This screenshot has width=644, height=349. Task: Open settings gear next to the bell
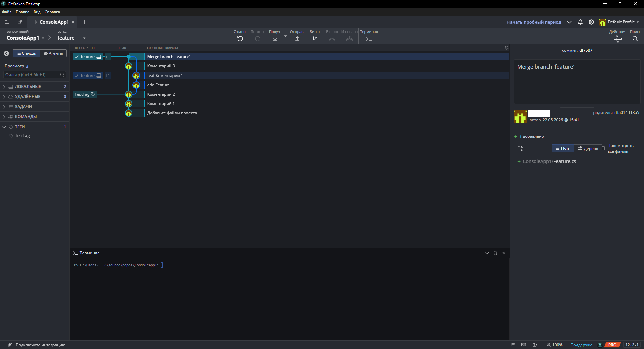(591, 22)
